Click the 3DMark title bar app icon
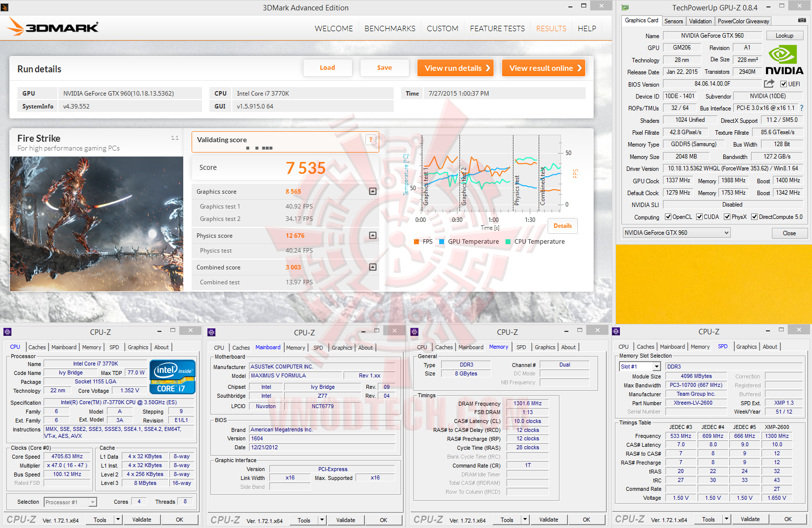The height and width of the screenshot is (528, 812). coord(4,7)
